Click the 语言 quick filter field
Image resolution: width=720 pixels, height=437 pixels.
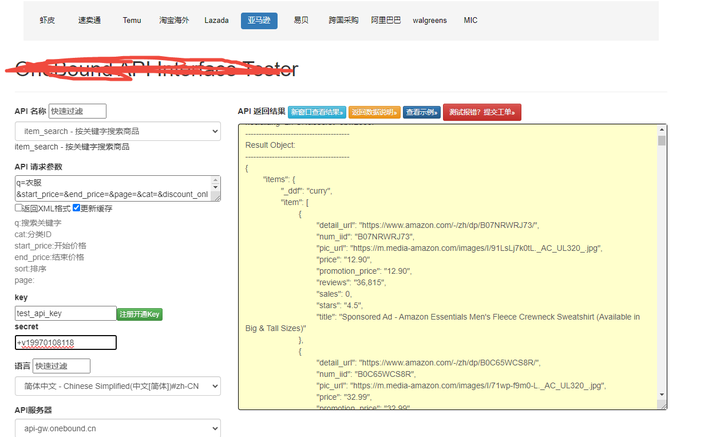click(x=62, y=366)
